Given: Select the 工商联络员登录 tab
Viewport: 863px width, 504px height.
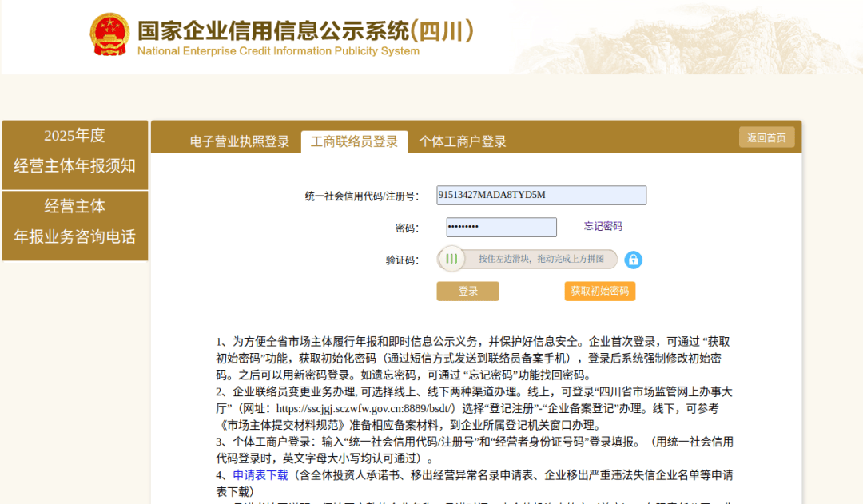Looking at the screenshot, I should (353, 141).
